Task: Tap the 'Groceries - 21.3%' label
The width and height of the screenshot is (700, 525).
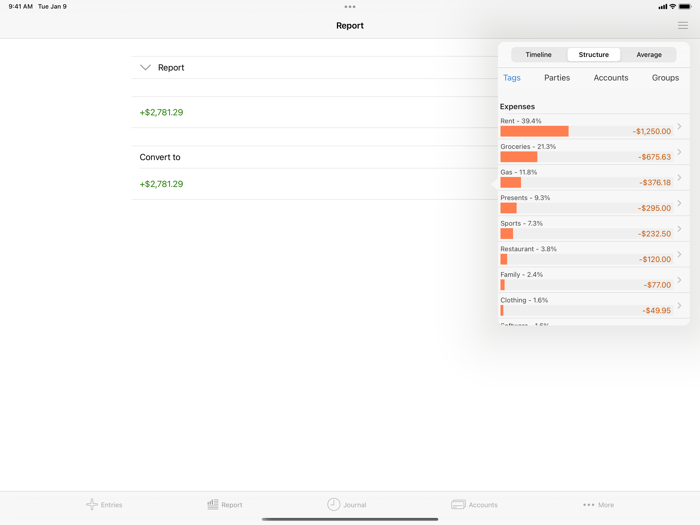Action: 528,146
